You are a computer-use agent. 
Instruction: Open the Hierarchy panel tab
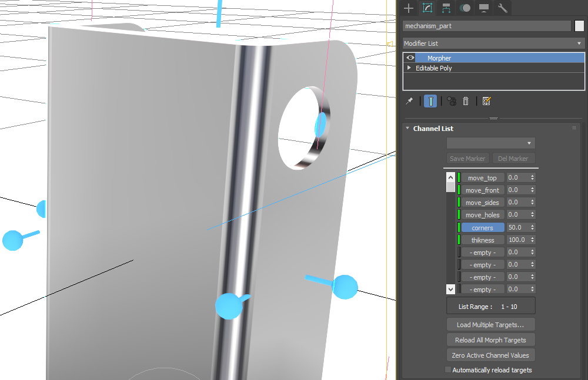[x=446, y=8]
